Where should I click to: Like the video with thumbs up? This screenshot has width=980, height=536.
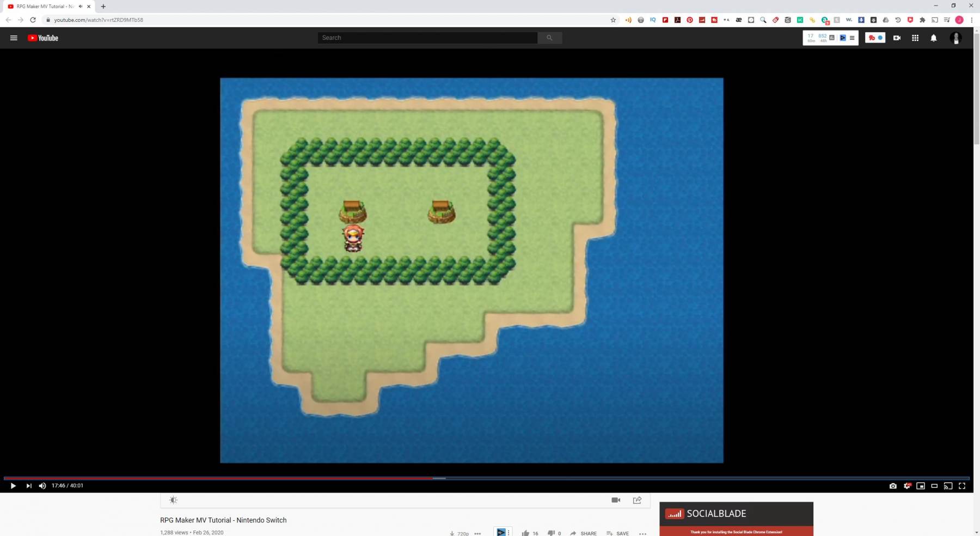point(525,533)
